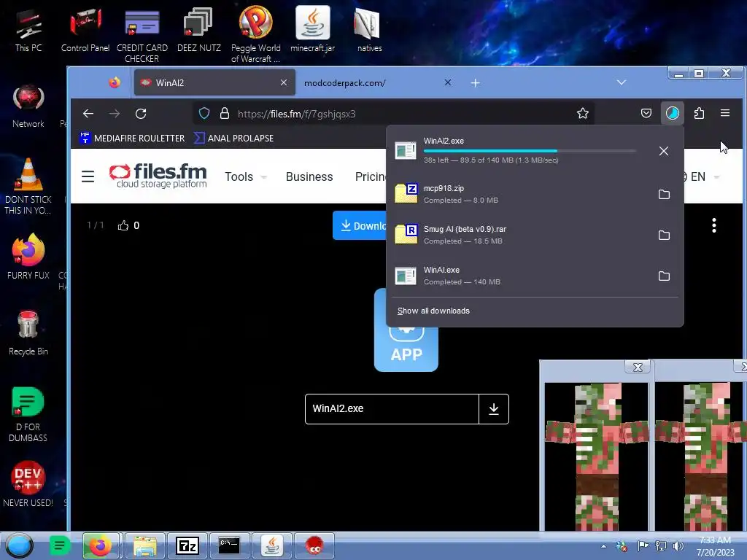Image resolution: width=747 pixels, height=560 pixels.
Task: Bookmark this page with star icon
Action: click(583, 113)
